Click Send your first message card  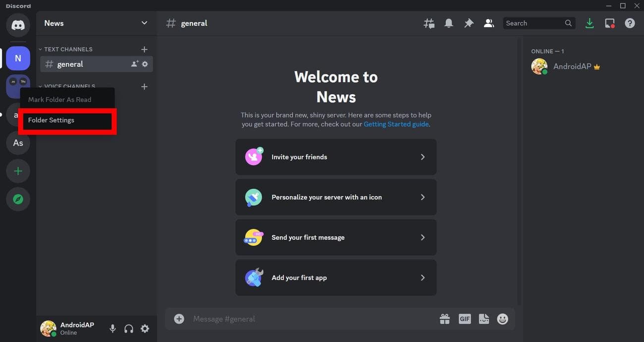coord(336,237)
